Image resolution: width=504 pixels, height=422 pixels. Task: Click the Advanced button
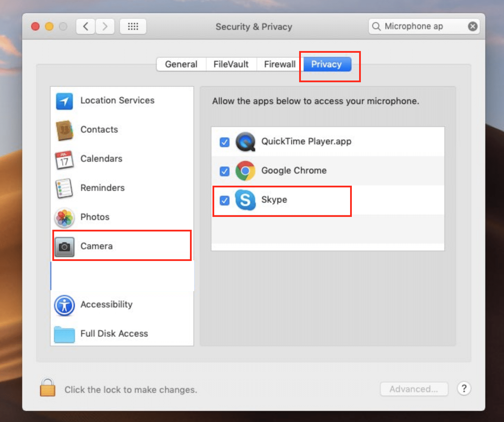click(x=414, y=389)
